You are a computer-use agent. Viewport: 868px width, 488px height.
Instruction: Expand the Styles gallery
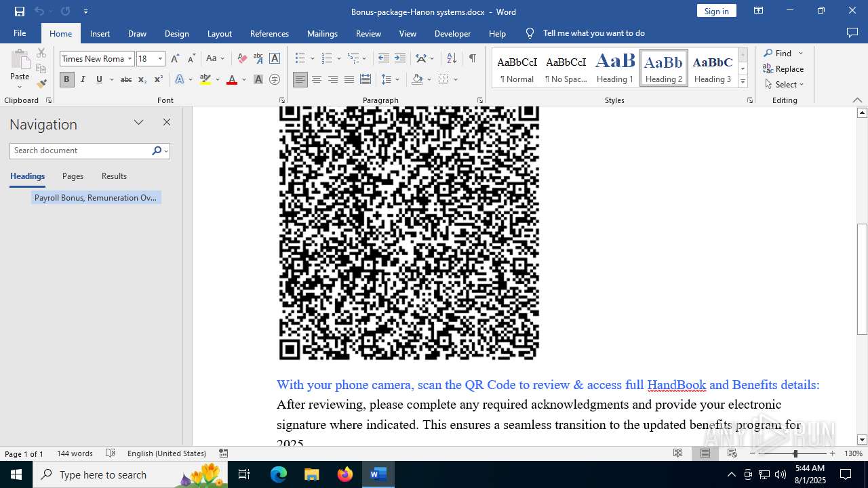coord(743,83)
